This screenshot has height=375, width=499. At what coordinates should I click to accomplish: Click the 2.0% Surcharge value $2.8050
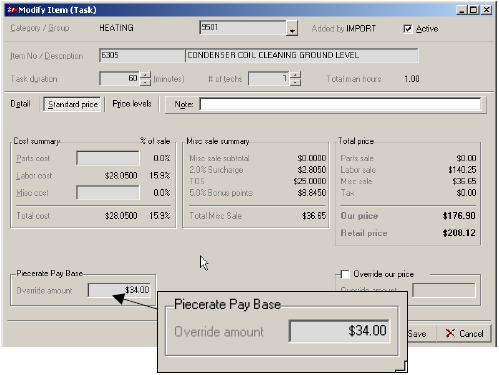coord(312,170)
